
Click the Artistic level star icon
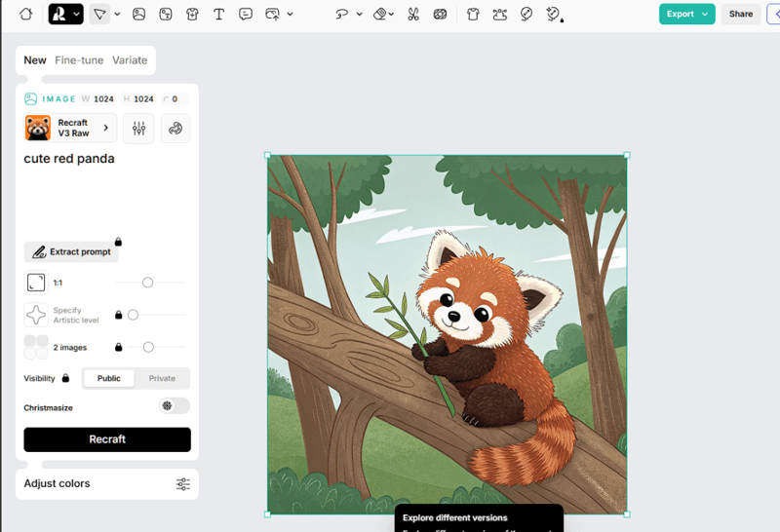[x=36, y=315]
